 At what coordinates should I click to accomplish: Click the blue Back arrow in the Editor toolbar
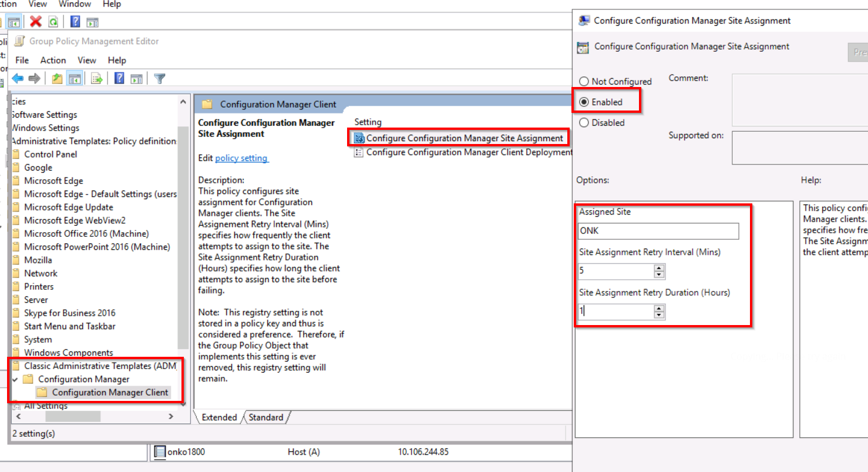tap(18, 78)
